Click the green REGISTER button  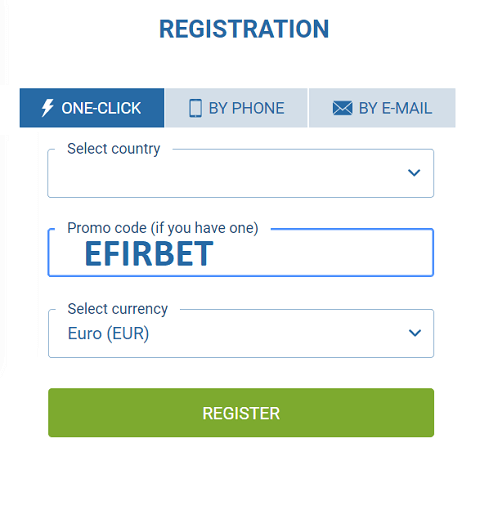tap(241, 412)
